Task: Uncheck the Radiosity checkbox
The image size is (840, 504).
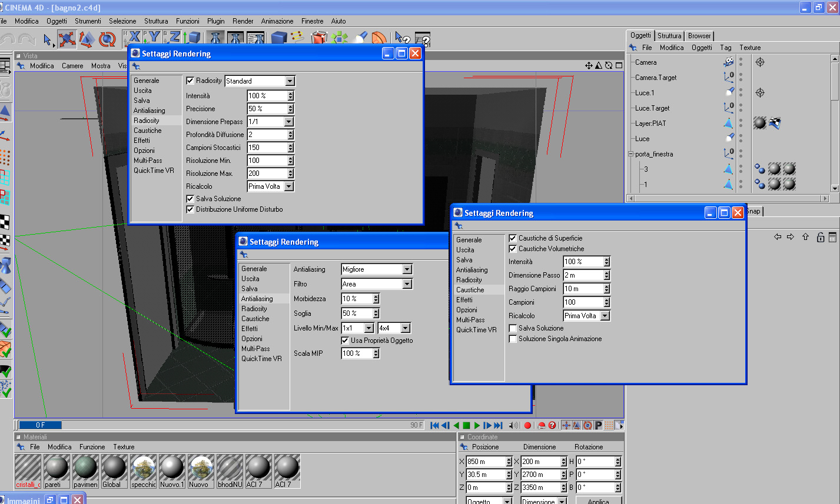Action: 190,81
